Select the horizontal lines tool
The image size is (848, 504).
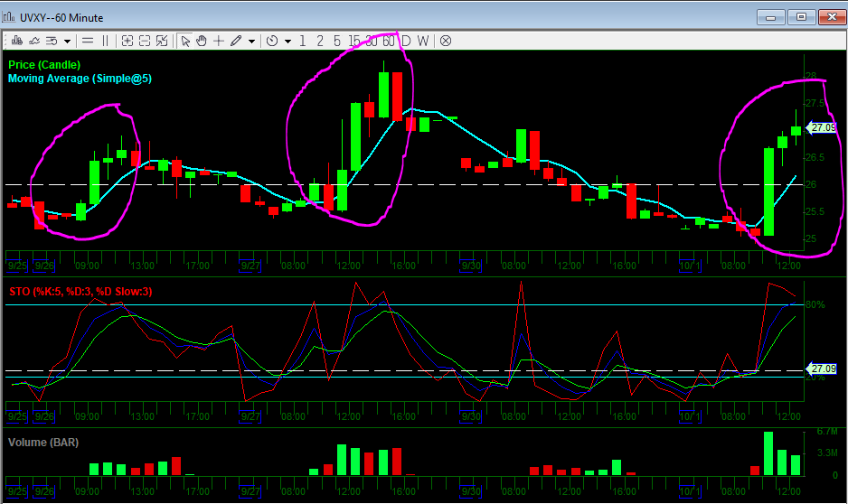coord(88,41)
